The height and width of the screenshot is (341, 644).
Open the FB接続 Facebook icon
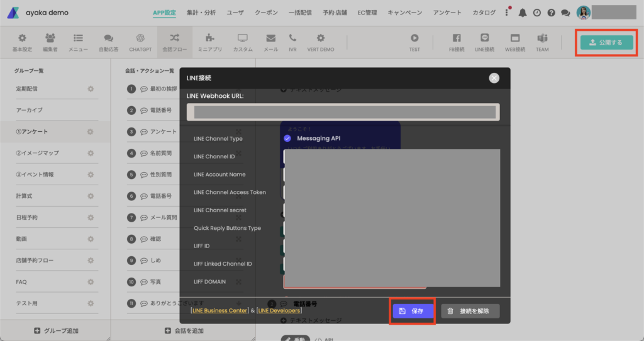click(457, 38)
